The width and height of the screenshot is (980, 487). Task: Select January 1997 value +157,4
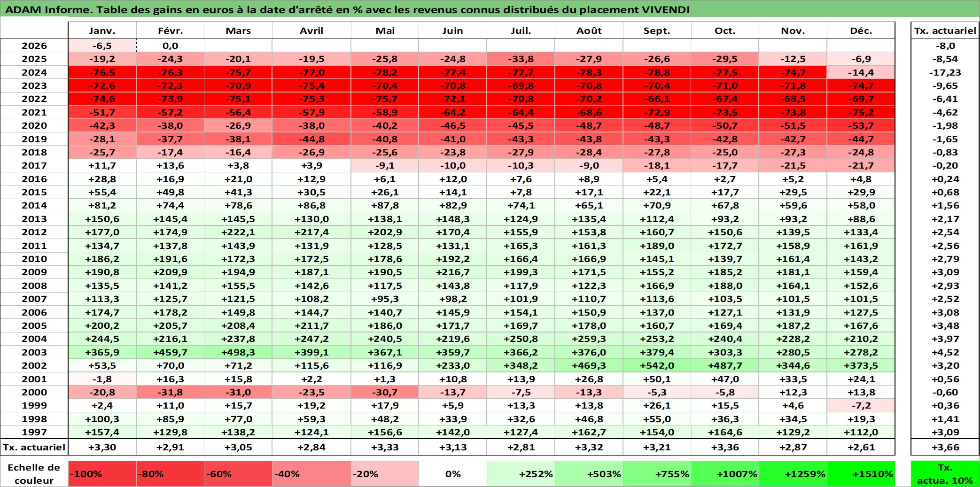(x=102, y=432)
